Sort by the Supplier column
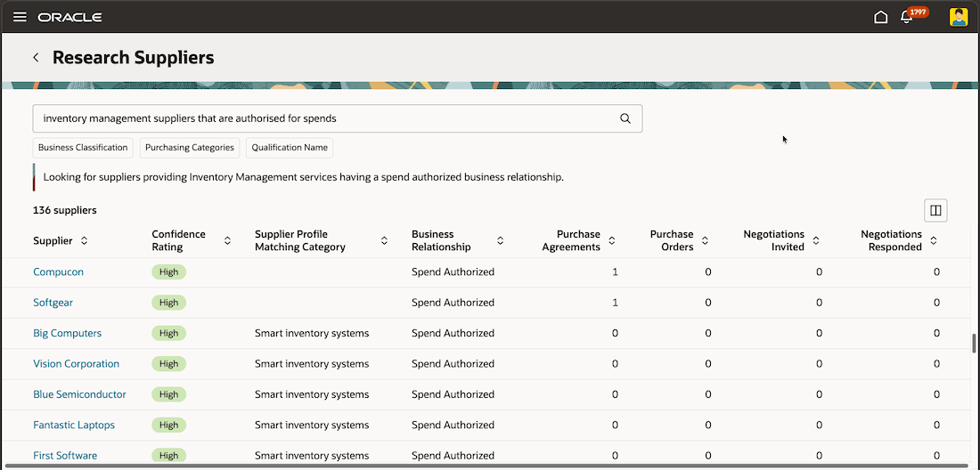The image size is (980, 470). point(84,241)
